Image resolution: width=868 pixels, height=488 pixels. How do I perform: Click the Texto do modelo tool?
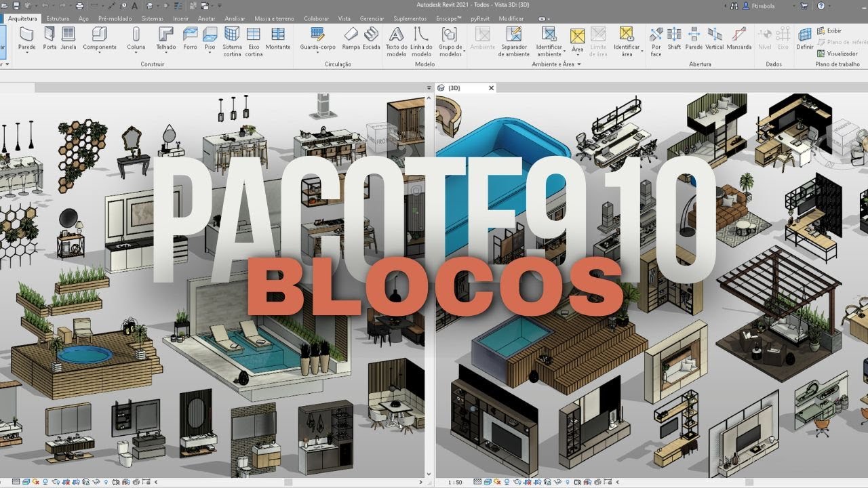coord(396,42)
